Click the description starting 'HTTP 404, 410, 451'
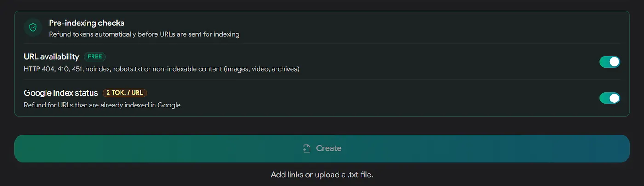This screenshot has width=644, height=186. pos(162,69)
